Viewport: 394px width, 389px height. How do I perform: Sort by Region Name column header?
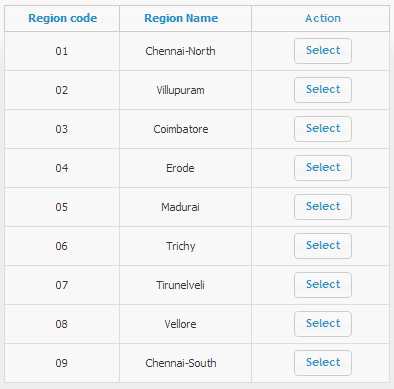point(181,18)
